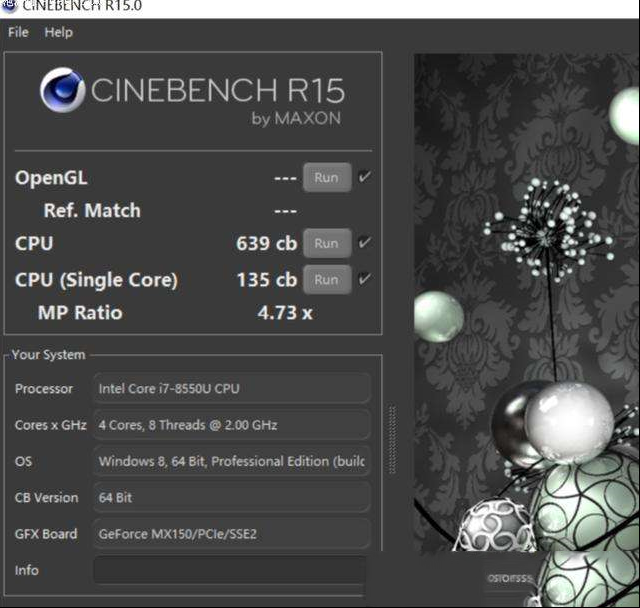This screenshot has height=608, width=640.
Task: Click the dotted panel splitter handle
Action: pyautogui.click(x=392, y=439)
